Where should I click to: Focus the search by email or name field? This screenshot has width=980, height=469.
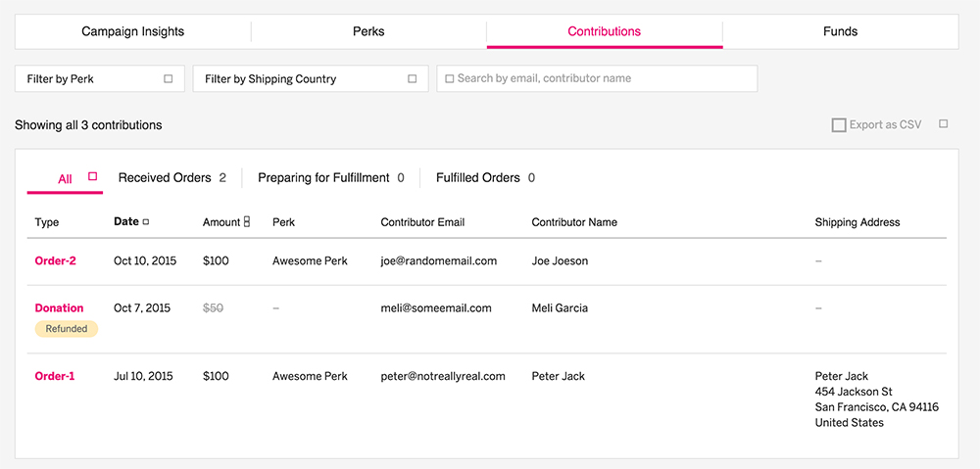coord(597,78)
